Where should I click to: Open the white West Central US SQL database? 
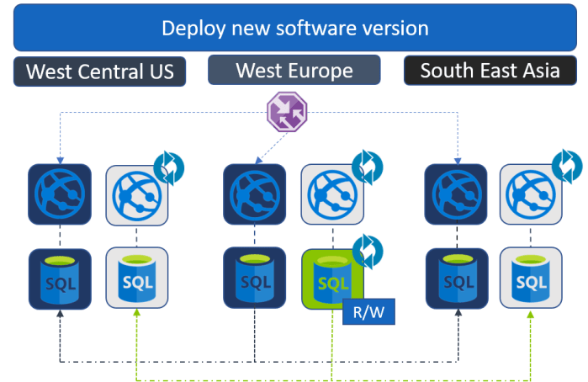click(x=137, y=279)
